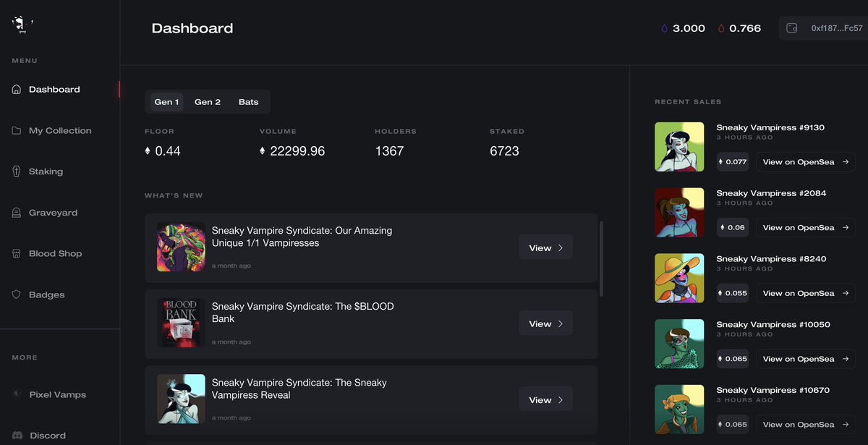This screenshot has height=445, width=868.
Task: View the $BLOOD Bank news post
Action: pos(545,323)
